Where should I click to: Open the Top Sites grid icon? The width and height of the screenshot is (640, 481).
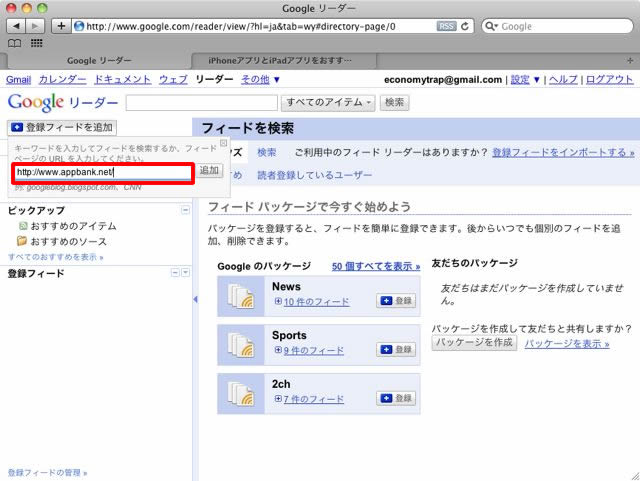click(x=37, y=43)
